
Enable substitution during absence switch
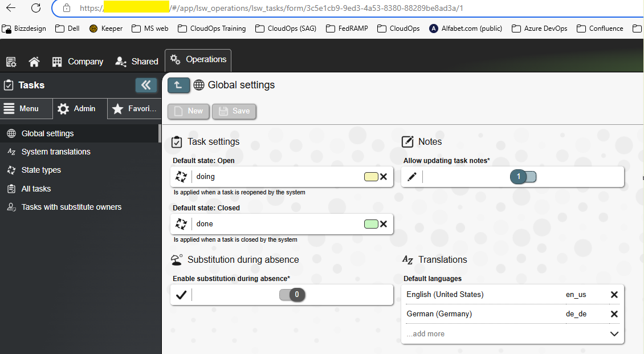point(292,295)
